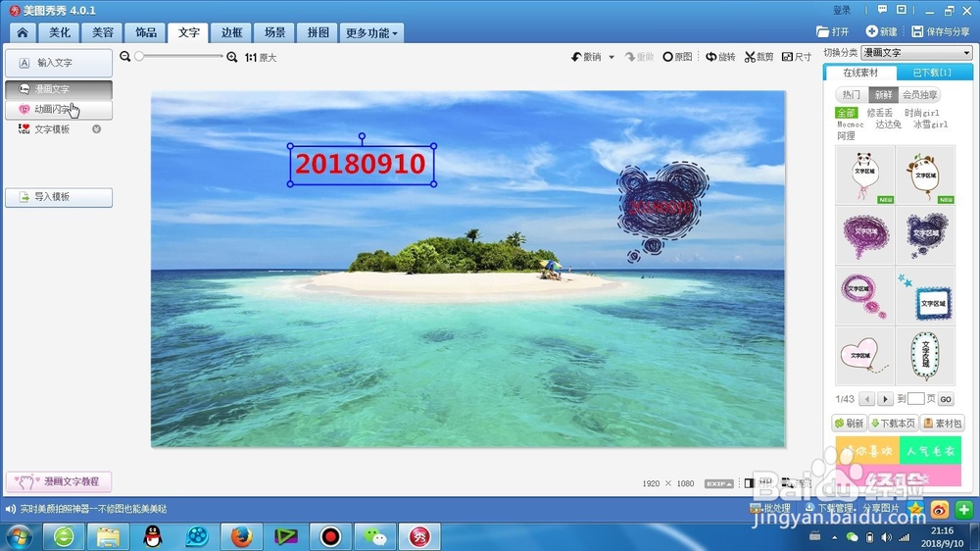
Task: Open the 已下载[1] materials tab
Action: [x=933, y=73]
